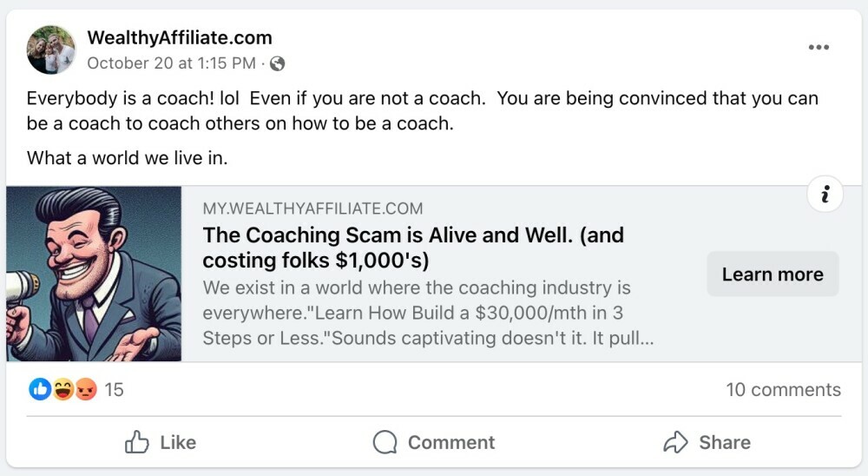Open the WealthyAffiliate.com page name link

tap(180, 37)
